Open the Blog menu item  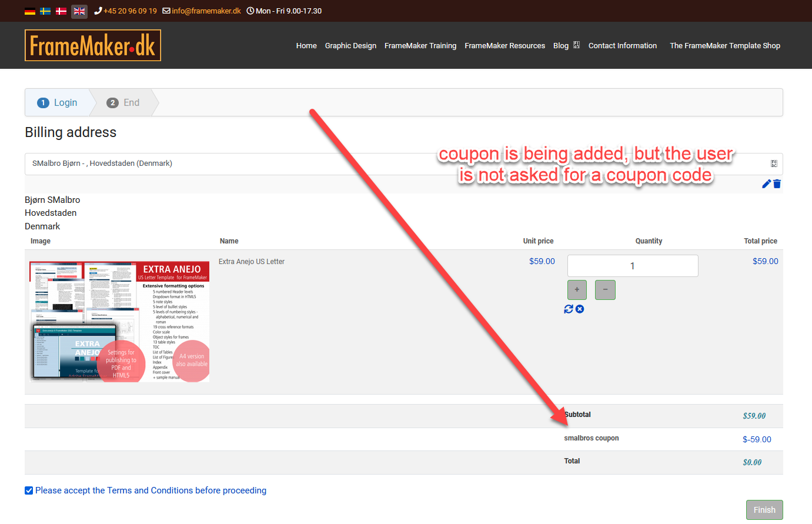click(561, 45)
